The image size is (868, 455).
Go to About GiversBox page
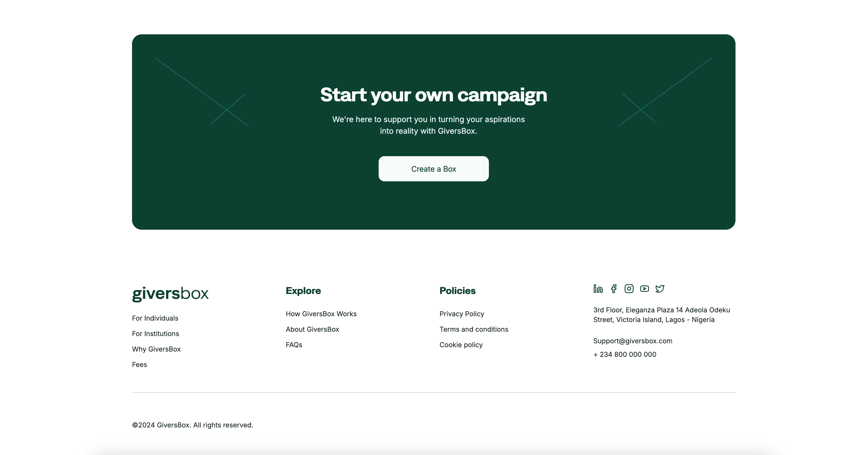coord(312,329)
